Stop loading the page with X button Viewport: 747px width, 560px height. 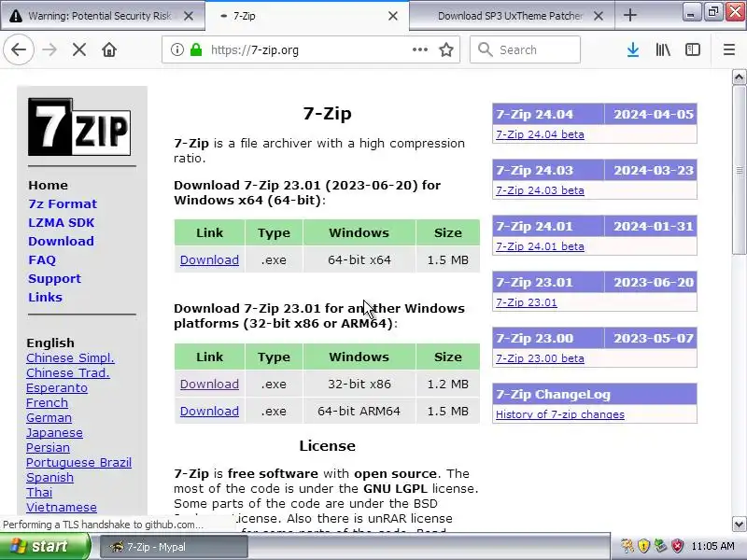click(79, 49)
